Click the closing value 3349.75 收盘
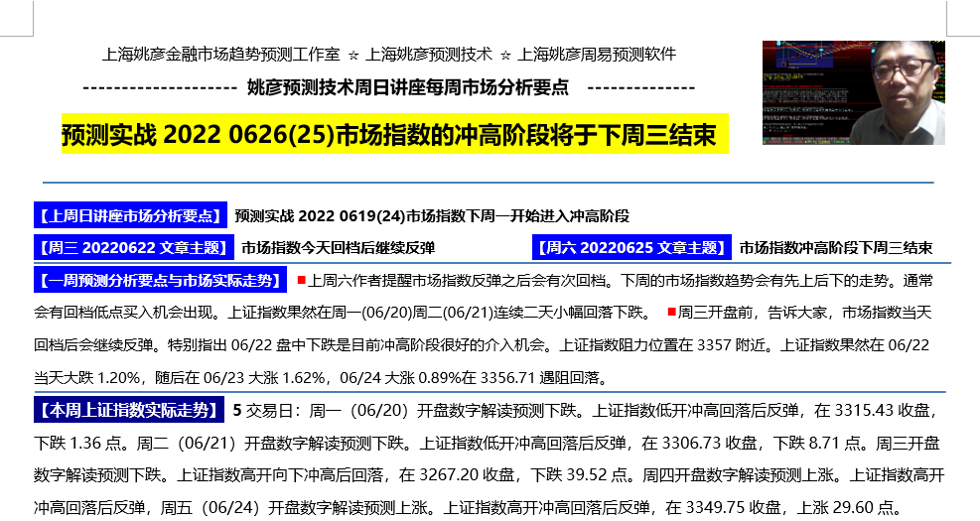The image size is (980, 521). point(733,508)
